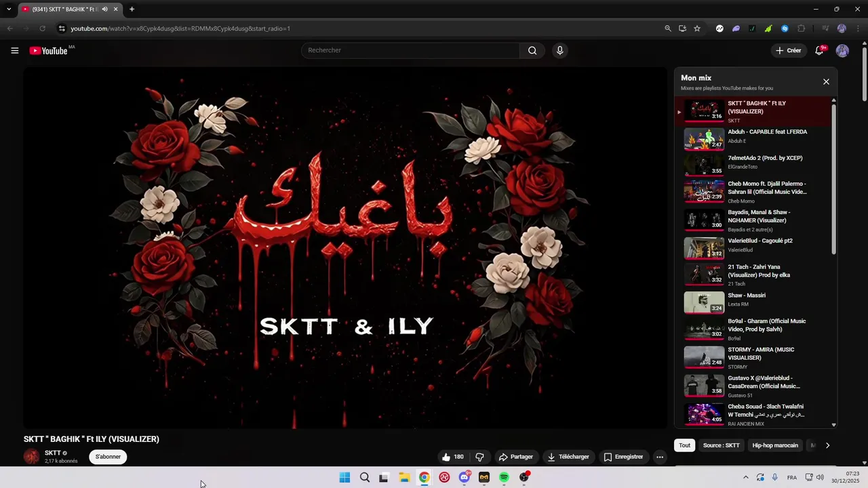
Task: Play Bo9al - Gharam video
Action: click(x=753, y=329)
